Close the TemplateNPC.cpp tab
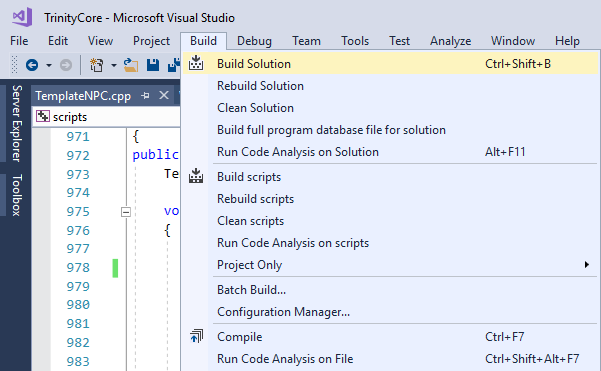Viewport: 601px width, 371px height. coord(164,95)
